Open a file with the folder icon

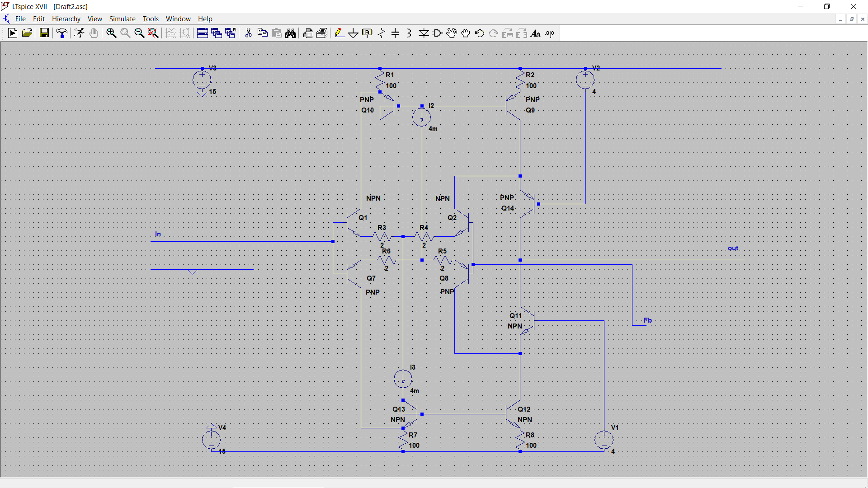pos(27,33)
